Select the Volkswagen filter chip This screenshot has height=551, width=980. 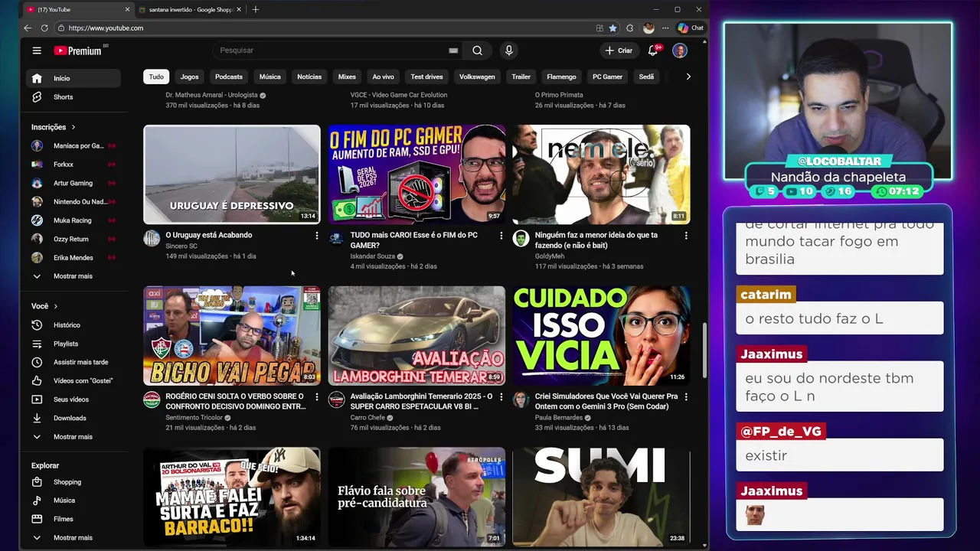coord(477,77)
